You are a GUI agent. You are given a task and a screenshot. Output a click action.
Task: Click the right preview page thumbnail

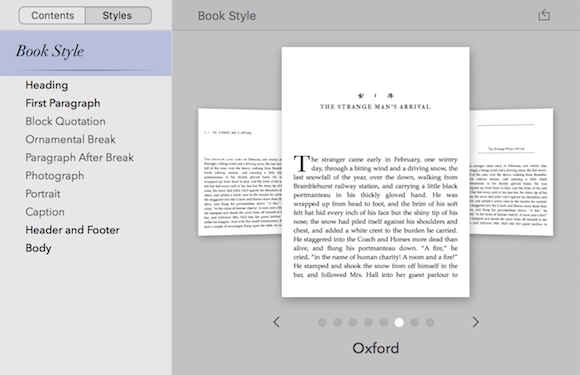tap(512, 172)
